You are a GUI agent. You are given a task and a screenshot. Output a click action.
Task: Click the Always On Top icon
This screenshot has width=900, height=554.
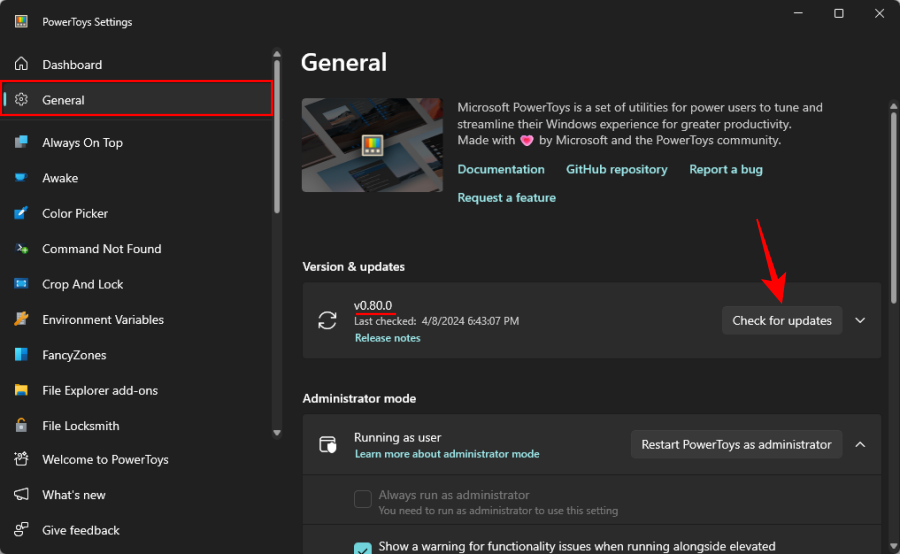tap(21, 142)
